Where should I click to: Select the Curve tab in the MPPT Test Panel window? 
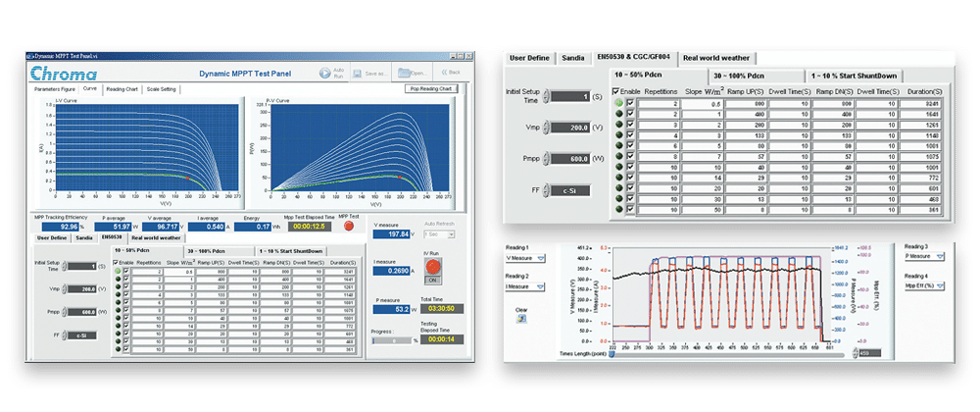[x=90, y=88]
